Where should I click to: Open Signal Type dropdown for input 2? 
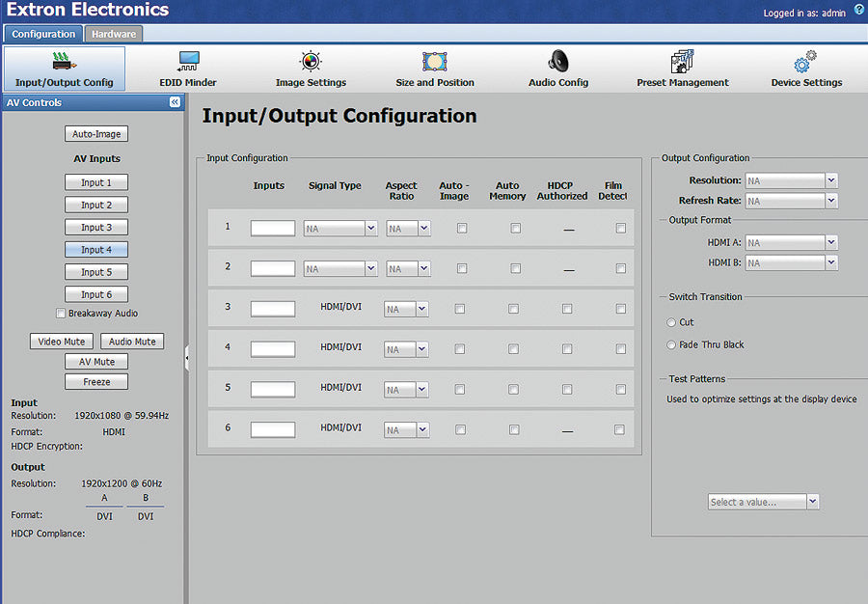pos(340,268)
